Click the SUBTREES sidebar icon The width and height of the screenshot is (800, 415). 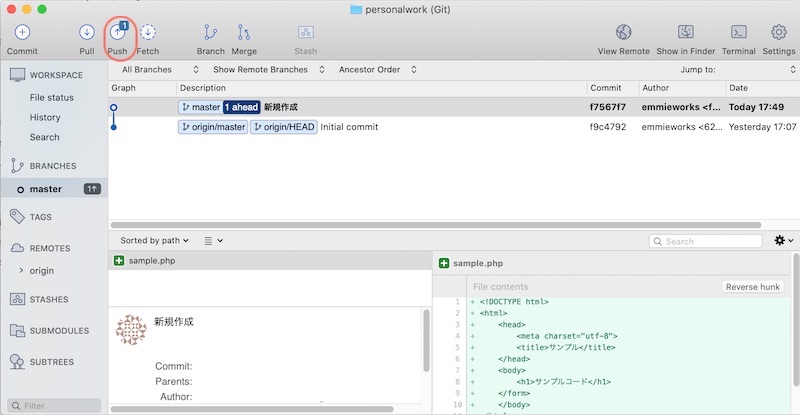click(x=17, y=361)
